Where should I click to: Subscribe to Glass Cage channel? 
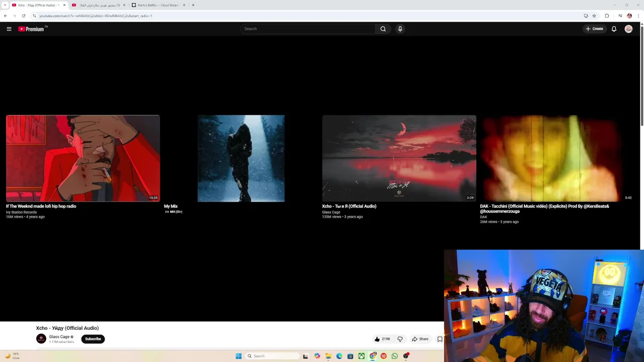coord(93,339)
